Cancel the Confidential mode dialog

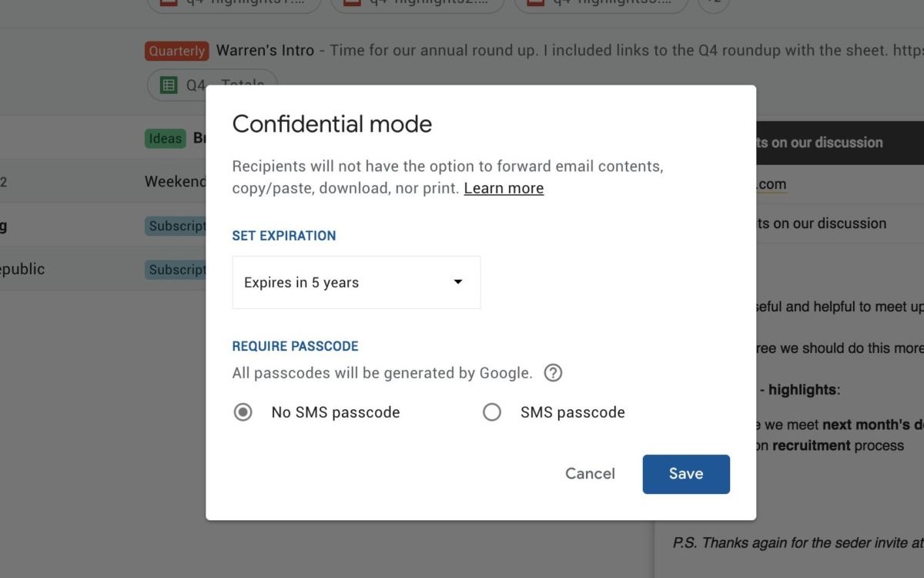click(590, 474)
